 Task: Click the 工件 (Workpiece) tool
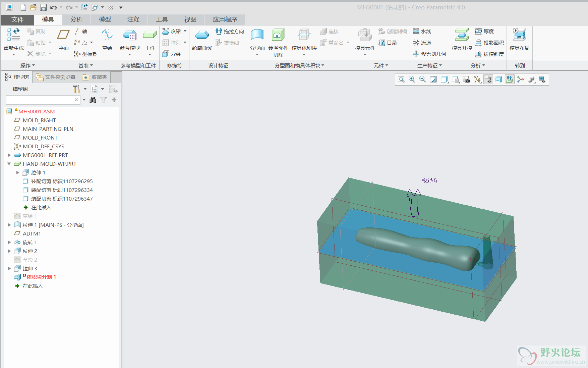[x=150, y=42]
